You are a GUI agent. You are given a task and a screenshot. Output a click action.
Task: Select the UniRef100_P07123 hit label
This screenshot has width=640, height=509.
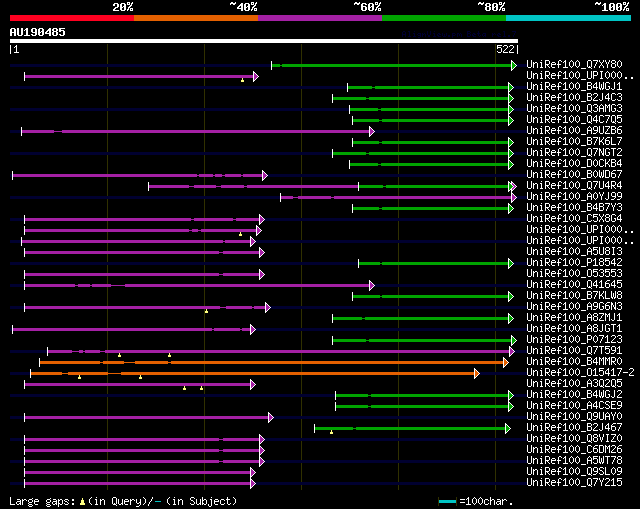574,340
